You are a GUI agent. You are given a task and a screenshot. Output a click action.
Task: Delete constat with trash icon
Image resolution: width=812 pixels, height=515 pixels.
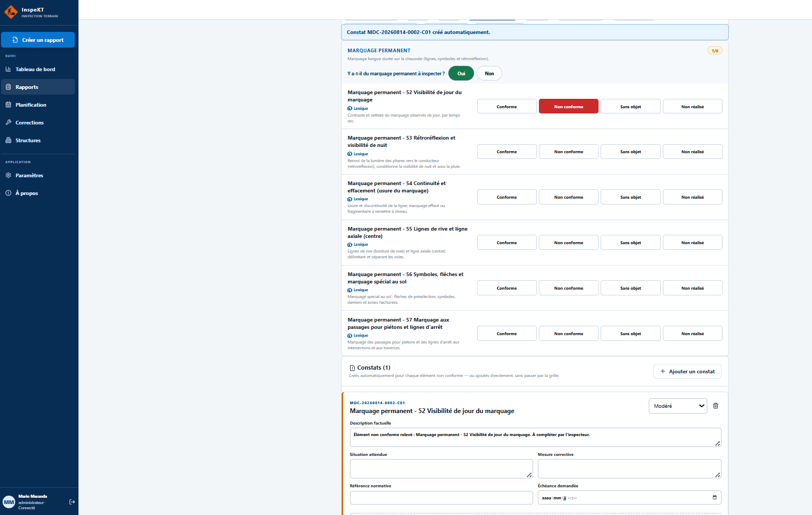tap(716, 406)
